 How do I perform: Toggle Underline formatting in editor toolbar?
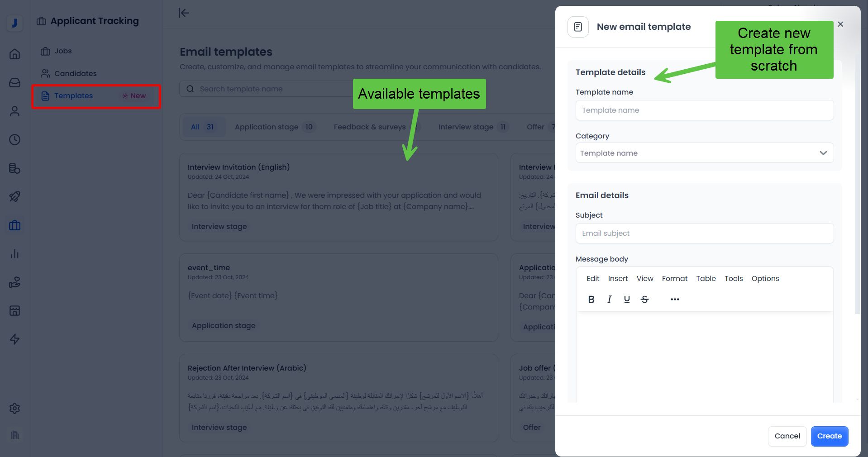click(627, 299)
